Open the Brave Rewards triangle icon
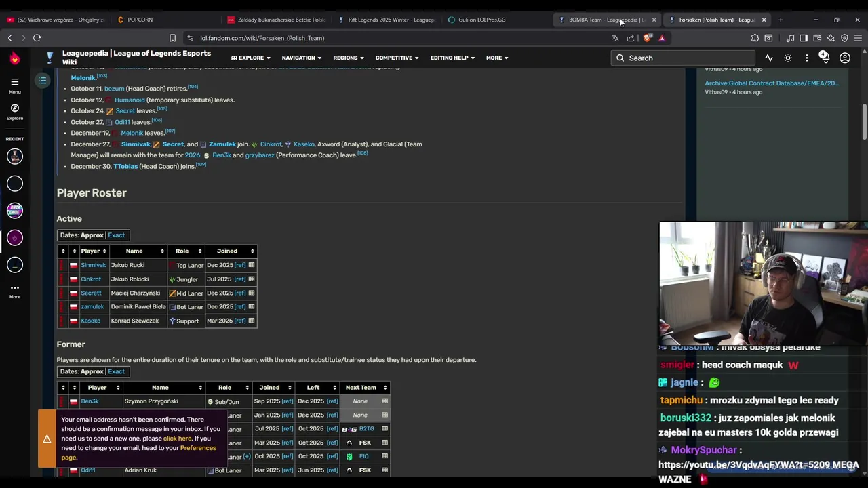 [662, 38]
